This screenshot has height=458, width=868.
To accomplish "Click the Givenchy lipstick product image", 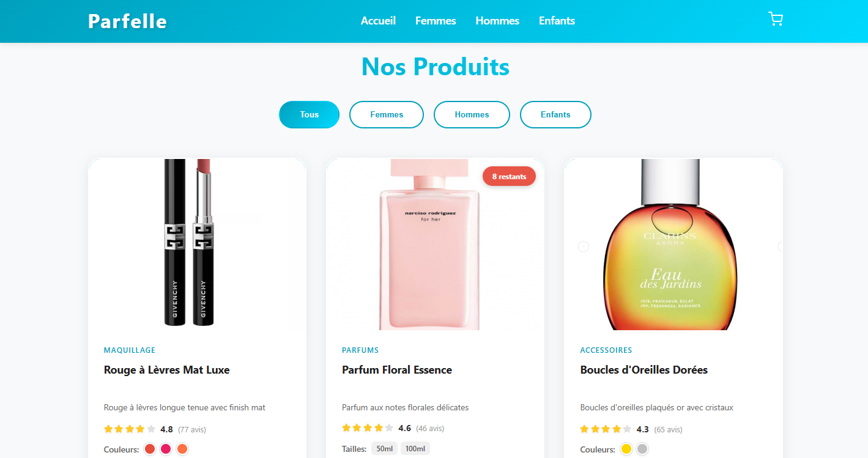I will point(190,245).
